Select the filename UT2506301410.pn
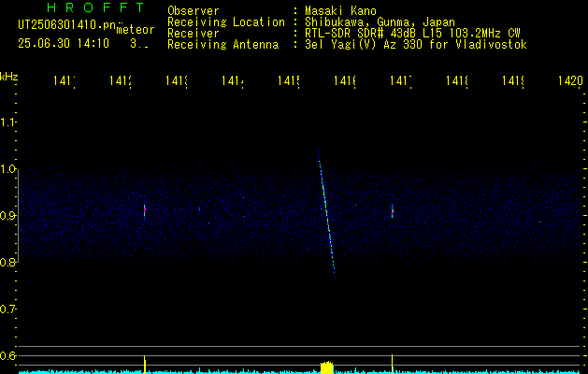 click(66, 25)
